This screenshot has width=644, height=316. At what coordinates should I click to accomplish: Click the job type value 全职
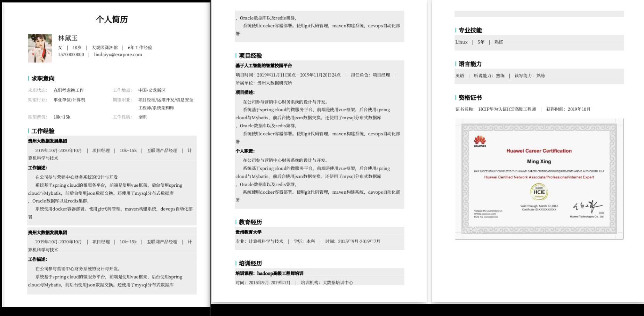pyautogui.click(x=143, y=117)
